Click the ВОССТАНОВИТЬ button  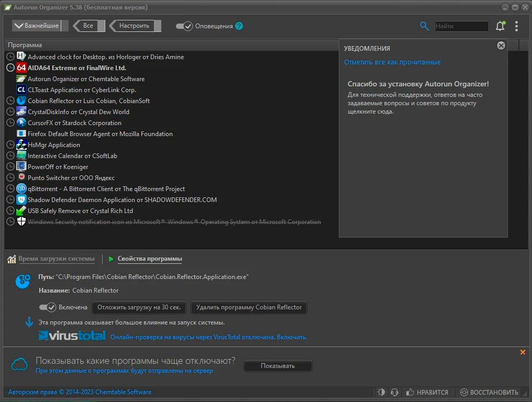(x=489, y=392)
